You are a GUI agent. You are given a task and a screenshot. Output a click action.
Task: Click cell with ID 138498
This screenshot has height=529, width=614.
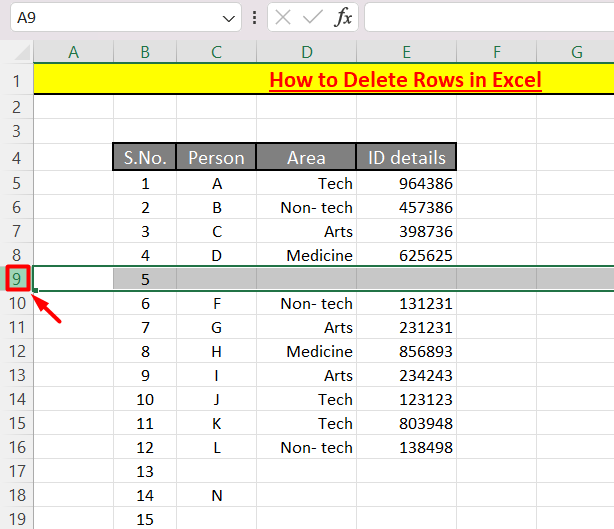[x=406, y=447]
